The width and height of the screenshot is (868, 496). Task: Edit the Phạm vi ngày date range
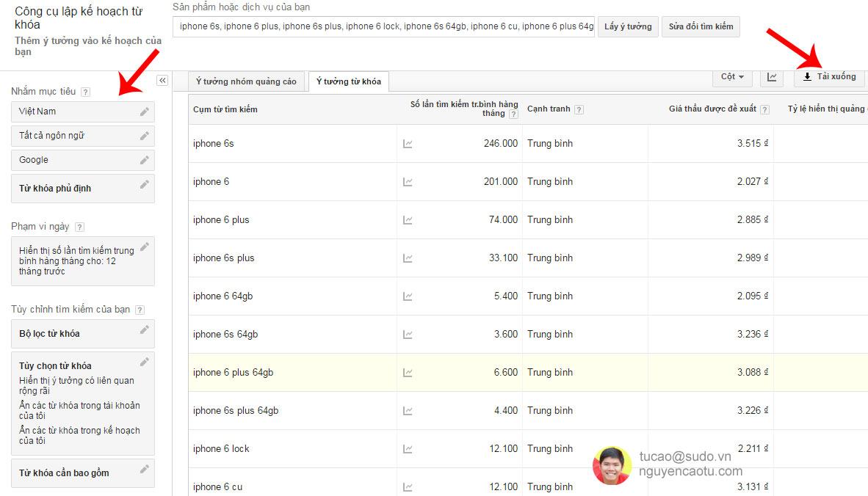(145, 247)
